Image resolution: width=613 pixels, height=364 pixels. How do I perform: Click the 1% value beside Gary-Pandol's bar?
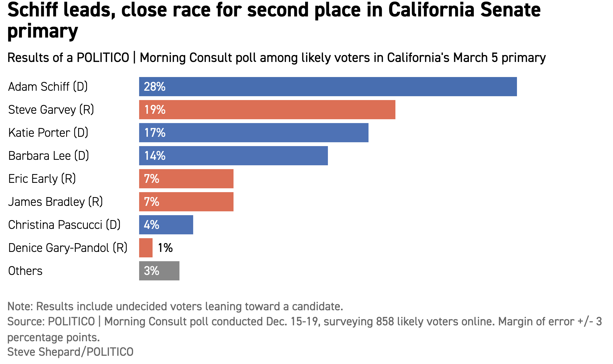(x=165, y=248)
